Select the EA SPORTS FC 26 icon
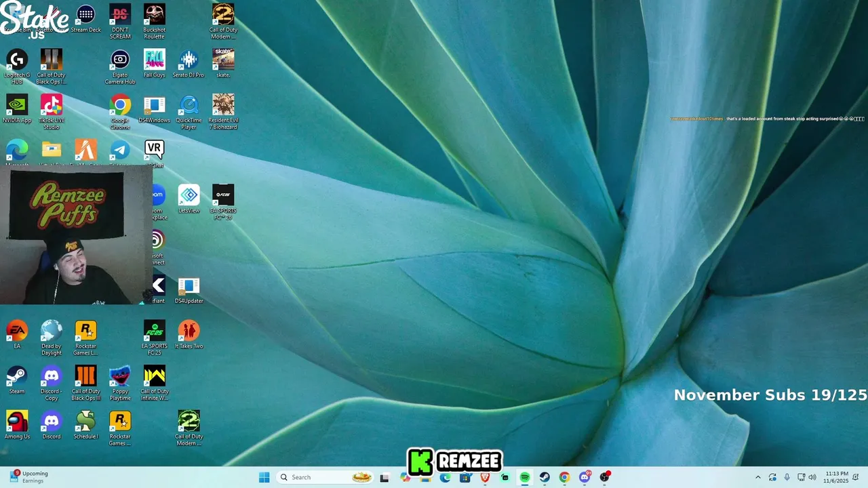This screenshot has width=868, height=488. [x=223, y=203]
